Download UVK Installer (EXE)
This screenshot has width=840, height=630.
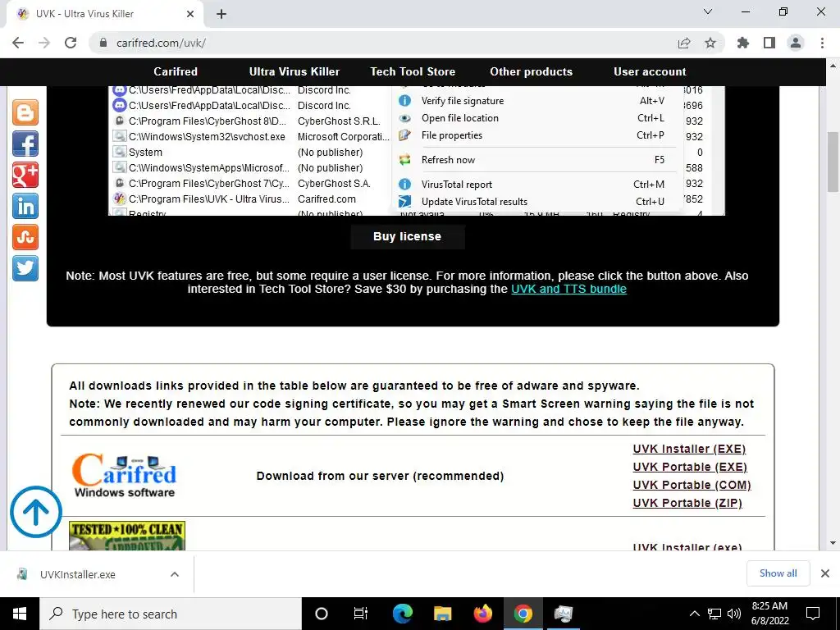pyautogui.click(x=689, y=449)
